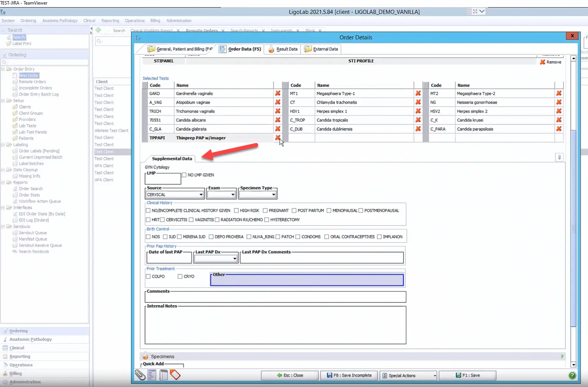The image size is (588, 387).
Task: Check the HIGH RISK checkbox
Action: pos(236,210)
